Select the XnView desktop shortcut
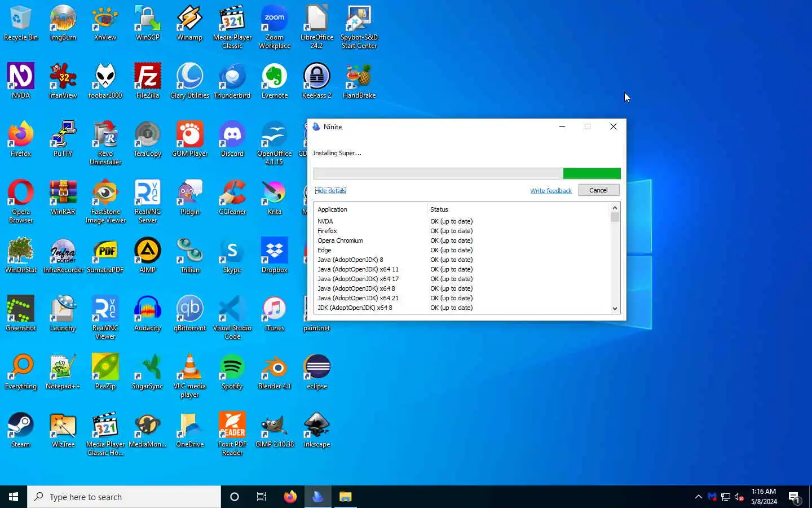The height and width of the screenshot is (508, 812). [x=105, y=23]
